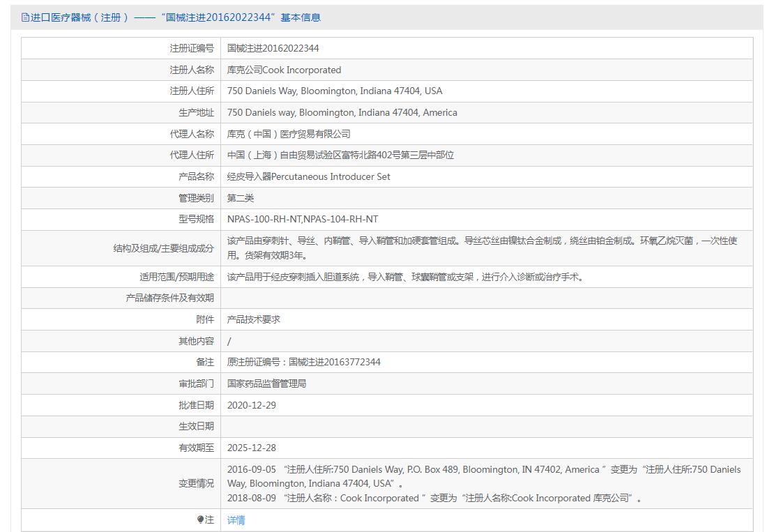The image size is (774, 532).
Task: Click the 附件 row label
Action: point(205,319)
